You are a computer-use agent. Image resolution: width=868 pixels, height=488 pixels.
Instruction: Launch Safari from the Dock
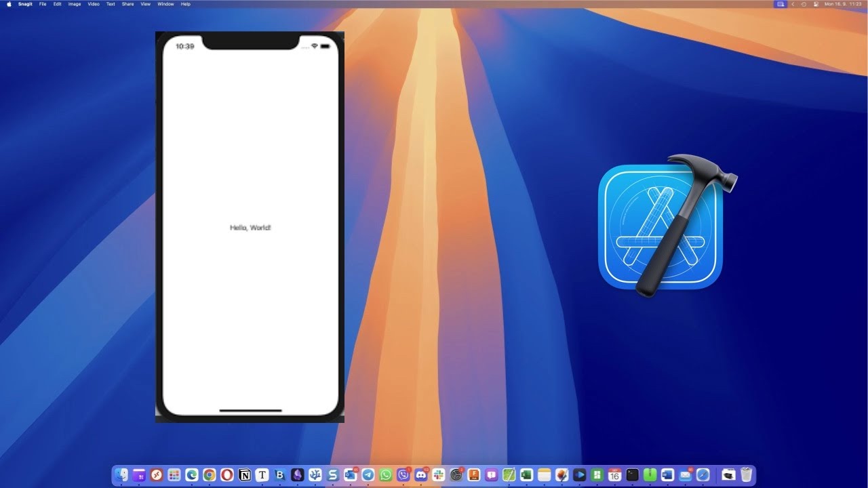click(x=703, y=475)
